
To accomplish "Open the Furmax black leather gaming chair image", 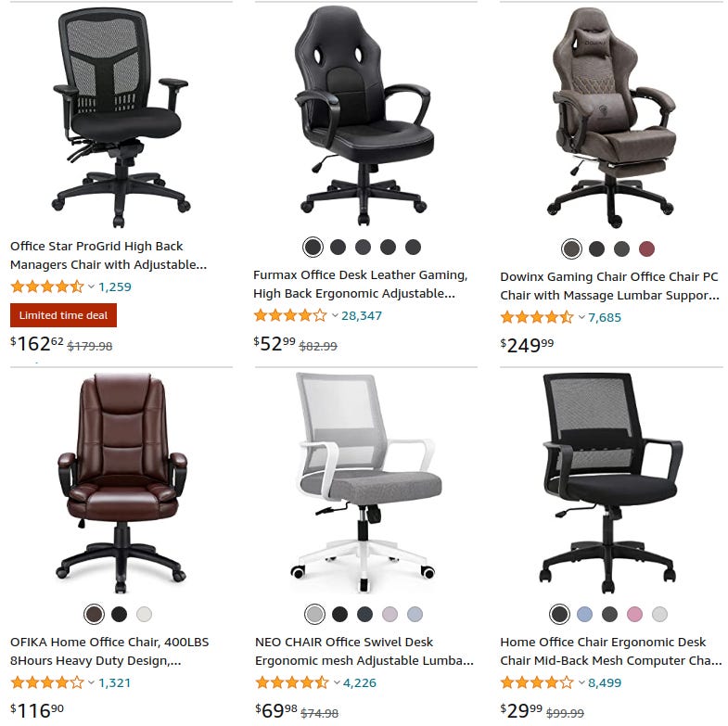I will pyautogui.click(x=364, y=116).
